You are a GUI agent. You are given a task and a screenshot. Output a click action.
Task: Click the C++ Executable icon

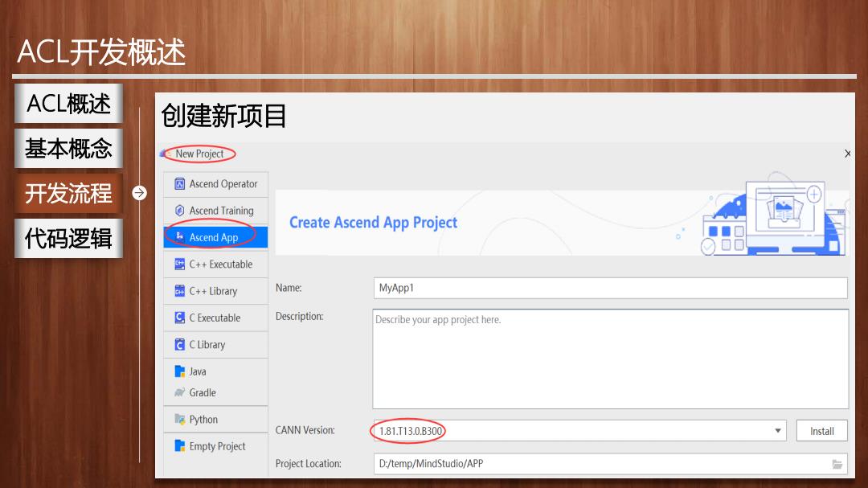point(179,265)
